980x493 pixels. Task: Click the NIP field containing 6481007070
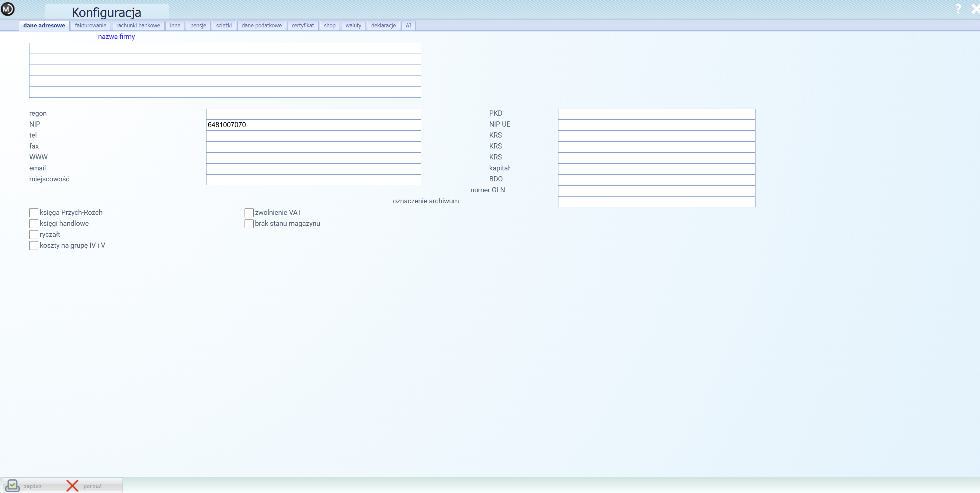(x=314, y=125)
